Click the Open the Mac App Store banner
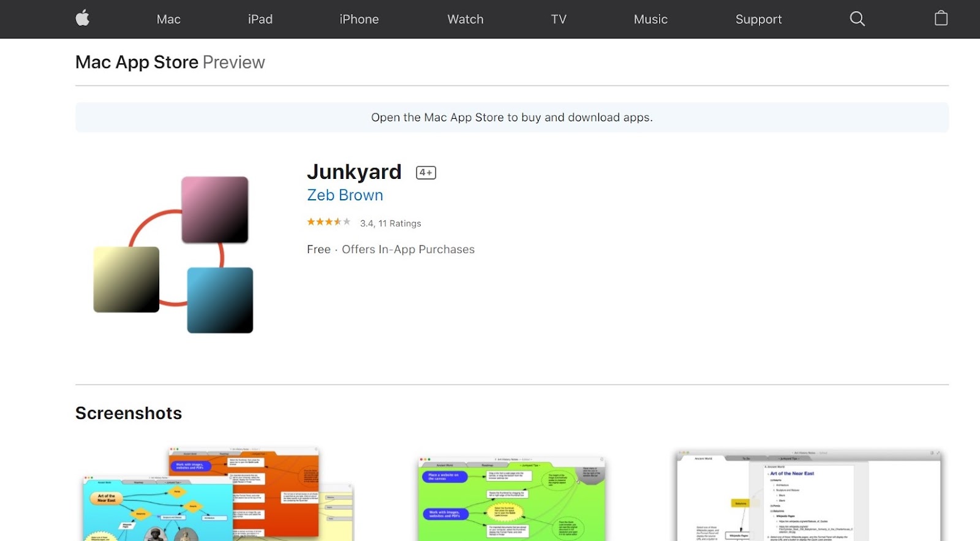Viewport: 980px width, 541px height. coord(512,117)
